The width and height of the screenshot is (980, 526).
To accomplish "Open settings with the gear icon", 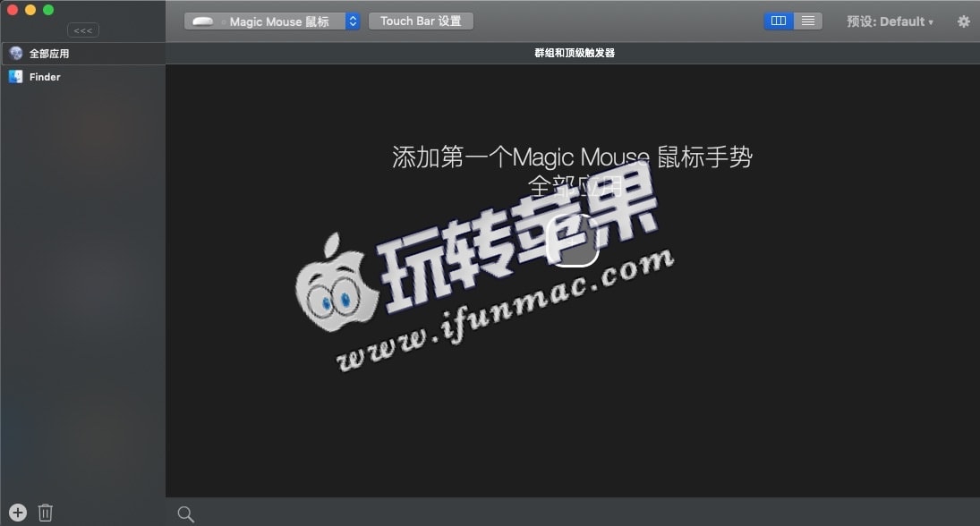I will tap(964, 21).
